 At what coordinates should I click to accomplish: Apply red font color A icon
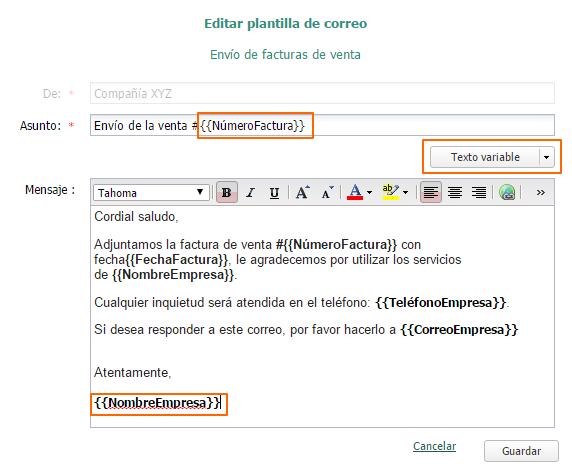(x=355, y=192)
